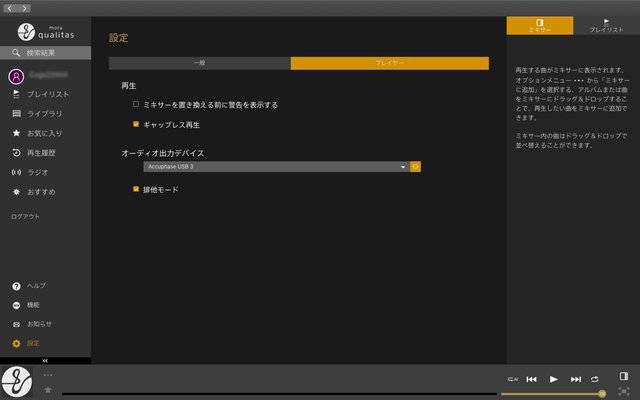Go back to the previous track
Image resolution: width=640 pixels, height=400 pixels.
coord(532,379)
